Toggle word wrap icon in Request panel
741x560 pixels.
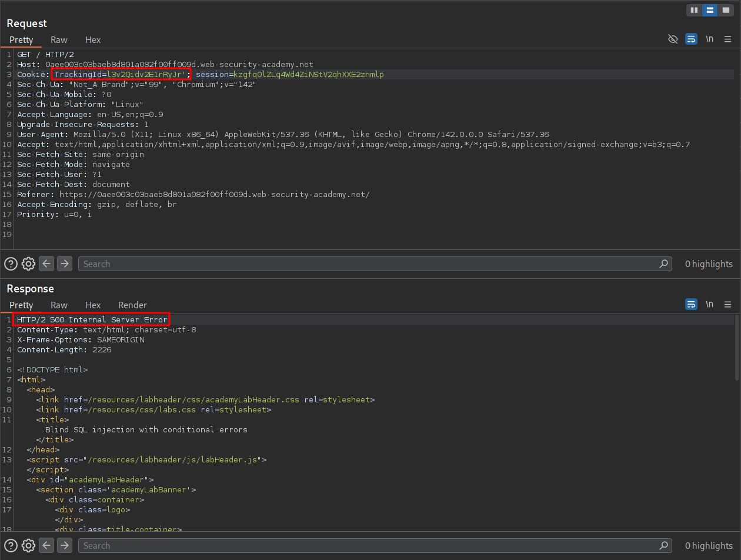click(x=691, y=39)
